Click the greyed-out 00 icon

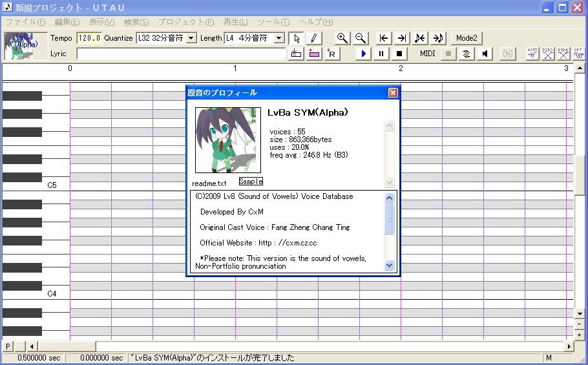pyautogui.click(x=508, y=54)
